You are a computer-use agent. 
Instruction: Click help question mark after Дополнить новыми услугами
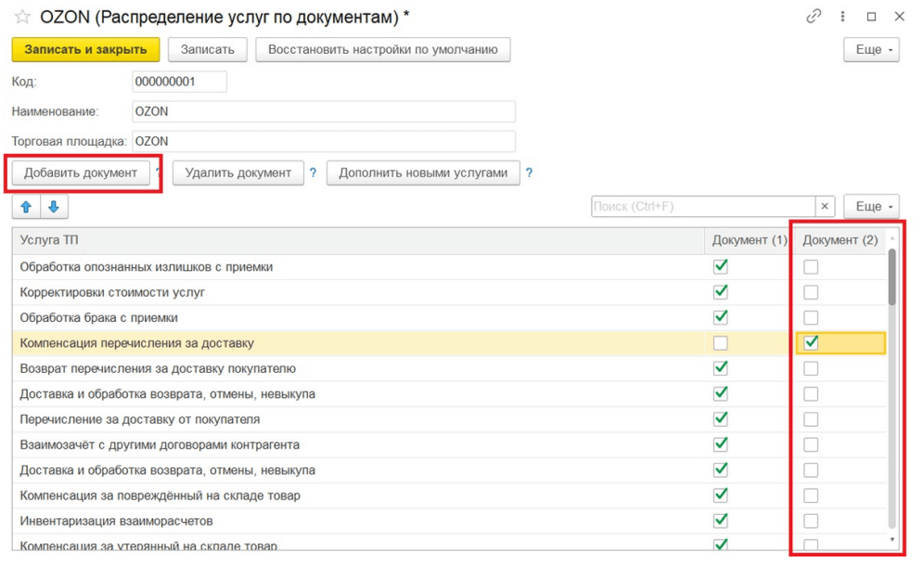529,173
